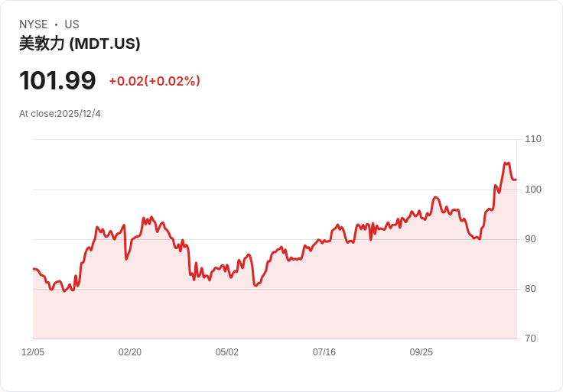Click the 80 price axis label
Image resolution: width=563 pixels, height=392 pixels.
click(x=530, y=289)
